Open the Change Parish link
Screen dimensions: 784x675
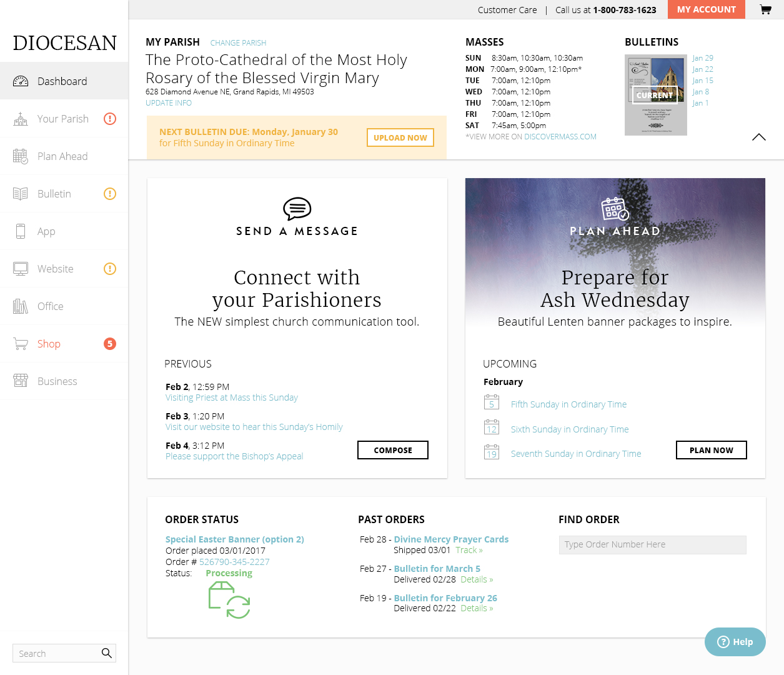coord(238,43)
